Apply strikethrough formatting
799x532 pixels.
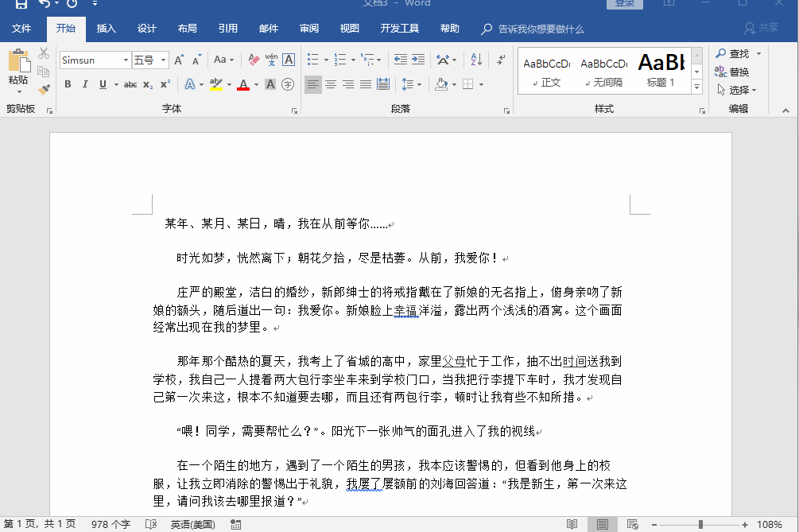(x=130, y=84)
